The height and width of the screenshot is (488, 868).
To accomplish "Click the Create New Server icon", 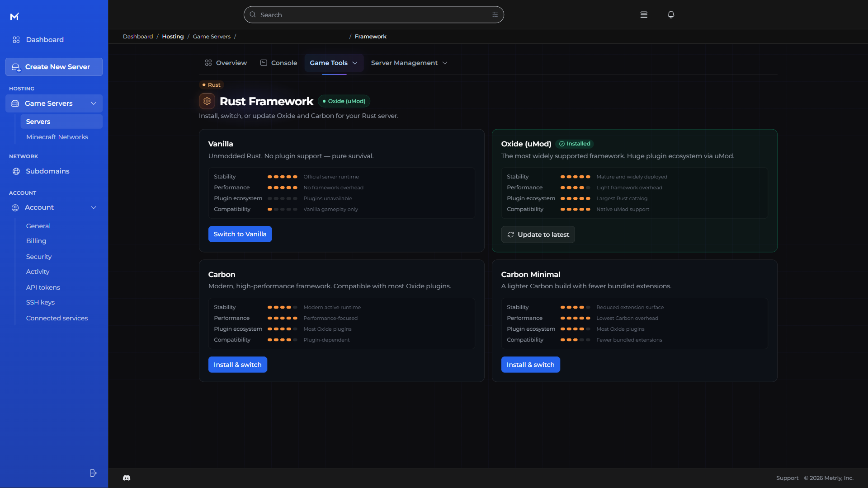I will 16,67.
